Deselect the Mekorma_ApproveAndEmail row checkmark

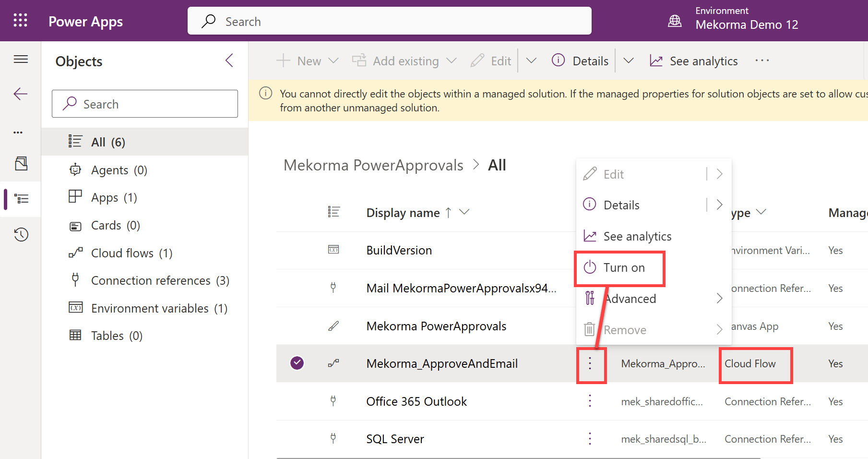coord(297,363)
